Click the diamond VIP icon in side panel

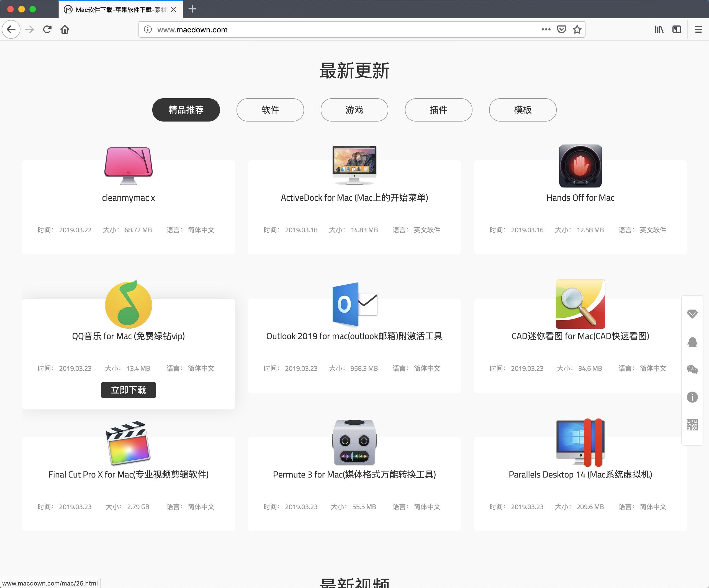(692, 314)
